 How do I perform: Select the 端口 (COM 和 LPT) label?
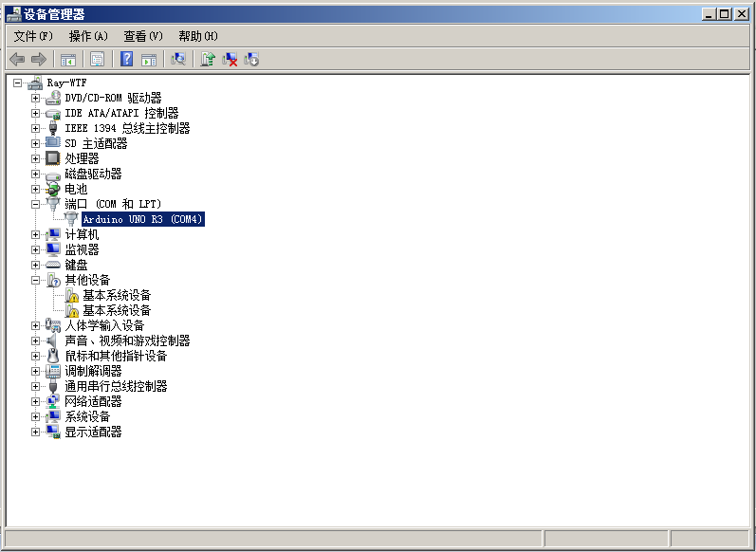coord(113,205)
